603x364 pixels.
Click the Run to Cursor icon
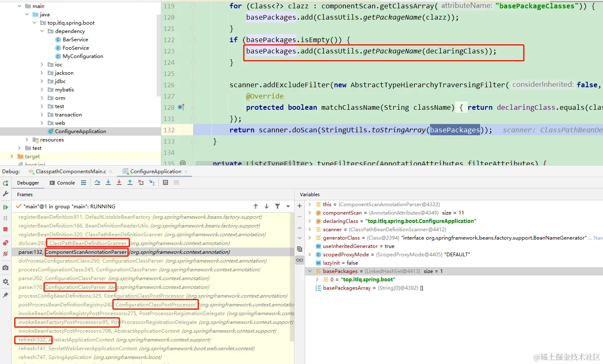[152, 182]
